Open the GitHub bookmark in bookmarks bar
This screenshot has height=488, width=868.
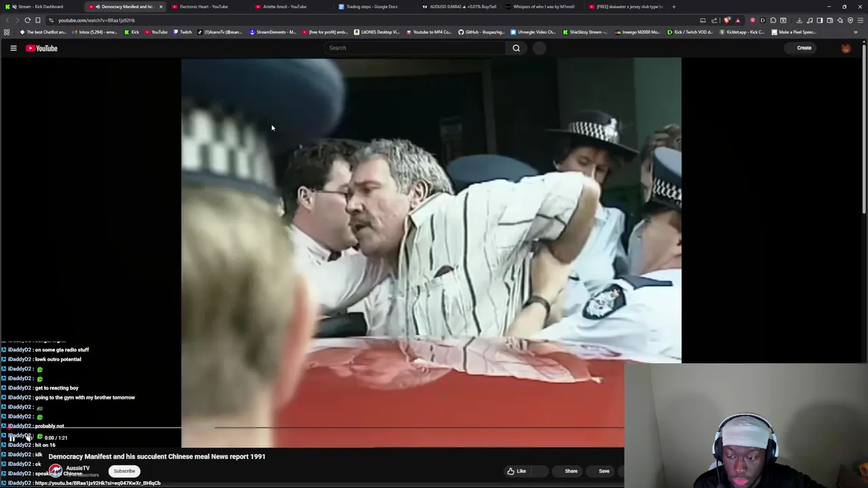pyautogui.click(x=481, y=32)
